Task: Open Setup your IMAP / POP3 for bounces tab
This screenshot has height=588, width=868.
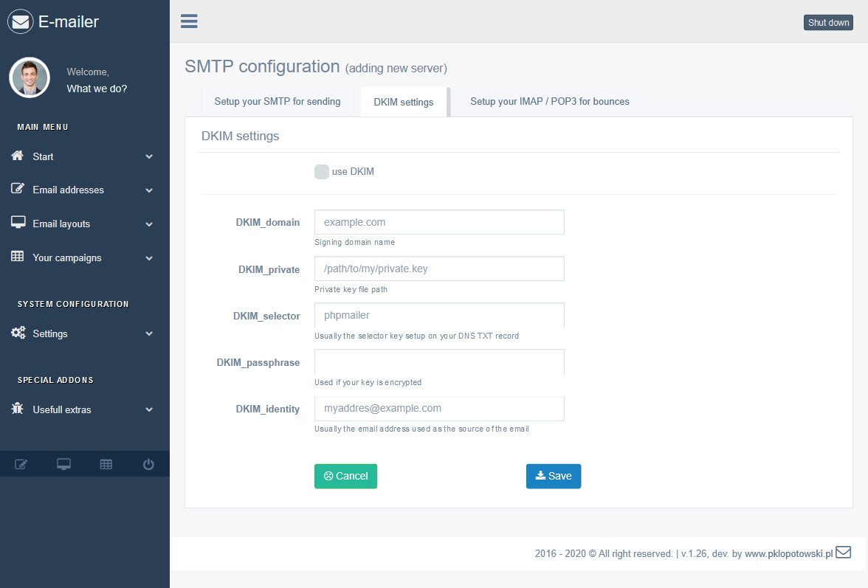Action: (550, 101)
